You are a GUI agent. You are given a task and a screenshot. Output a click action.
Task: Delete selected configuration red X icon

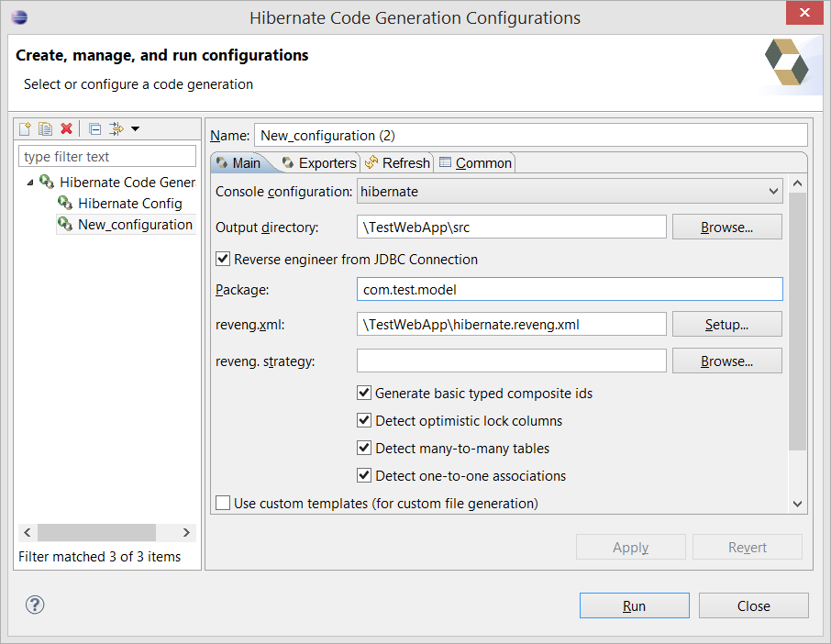coord(66,128)
